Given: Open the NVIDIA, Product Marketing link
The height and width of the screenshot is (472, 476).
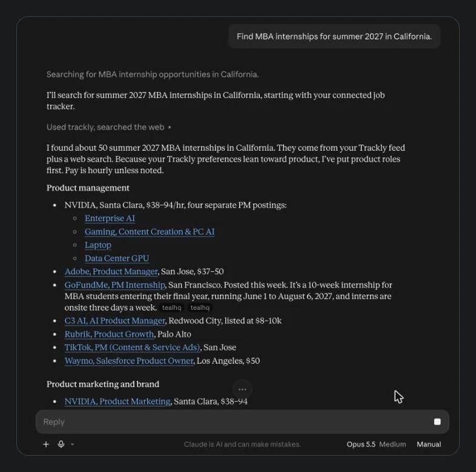Looking at the screenshot, I should (117, 402).
